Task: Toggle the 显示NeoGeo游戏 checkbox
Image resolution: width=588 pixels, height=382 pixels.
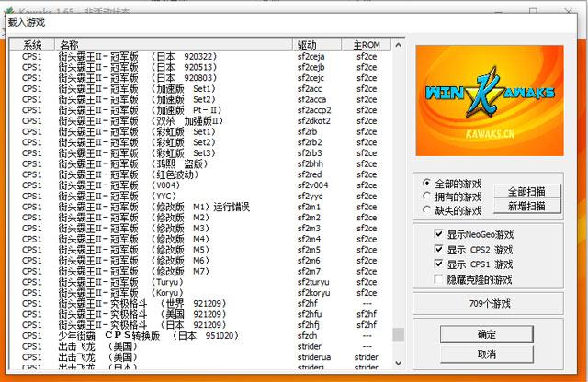Action: 438,234
